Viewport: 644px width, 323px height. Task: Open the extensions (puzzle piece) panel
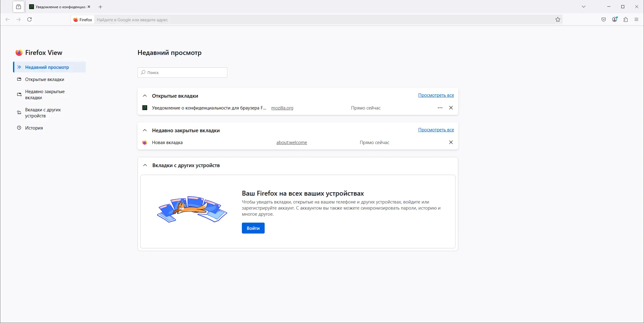pyautogui.click(x=625, y=19)
